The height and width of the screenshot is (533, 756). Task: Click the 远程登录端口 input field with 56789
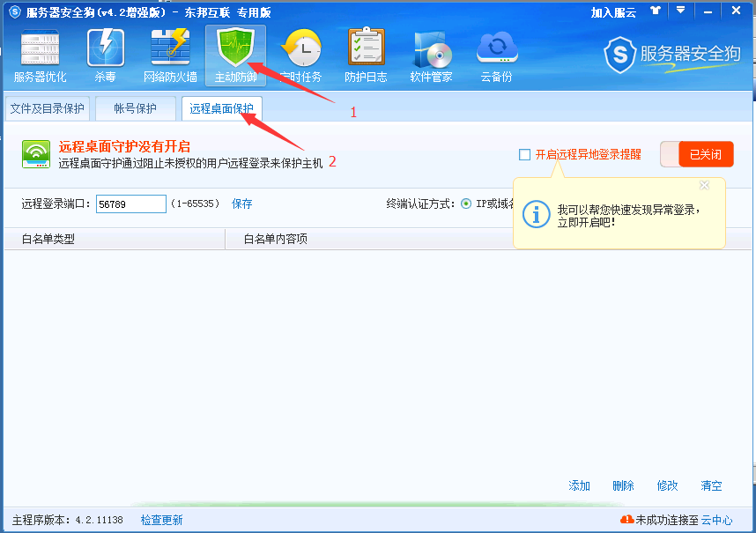coord(131,204)
